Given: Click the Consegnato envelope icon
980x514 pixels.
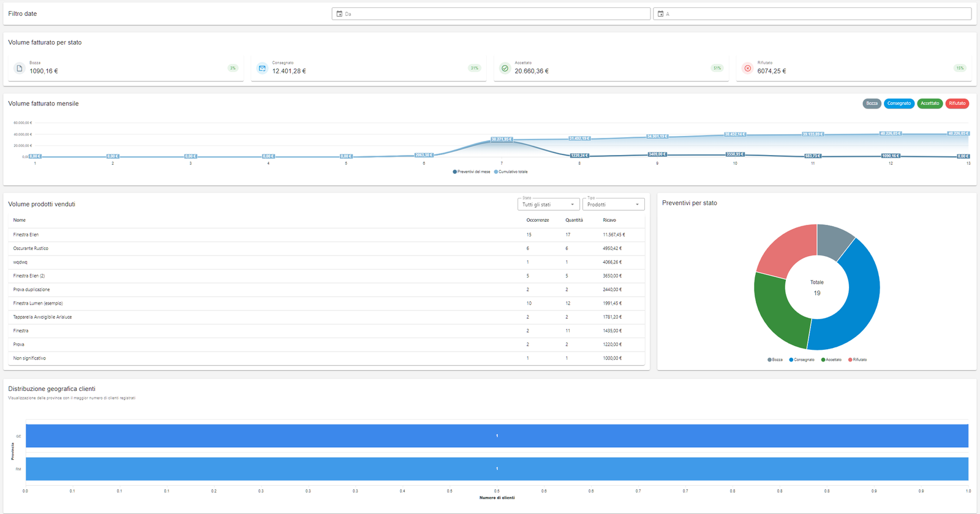Looking at the screenshot, I should tap(262, 69).
